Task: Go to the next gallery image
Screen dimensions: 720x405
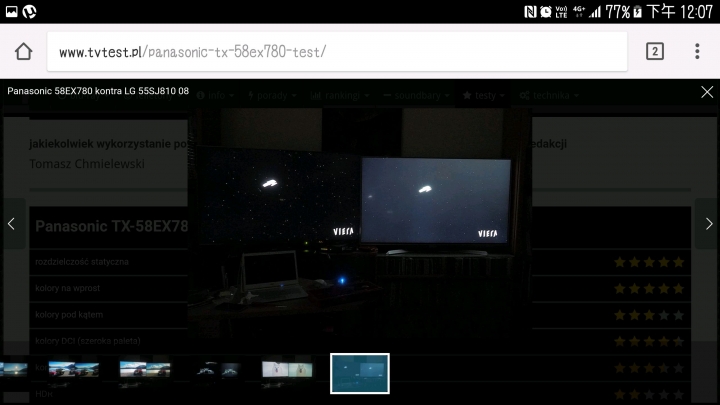Action: pos(709,224)
